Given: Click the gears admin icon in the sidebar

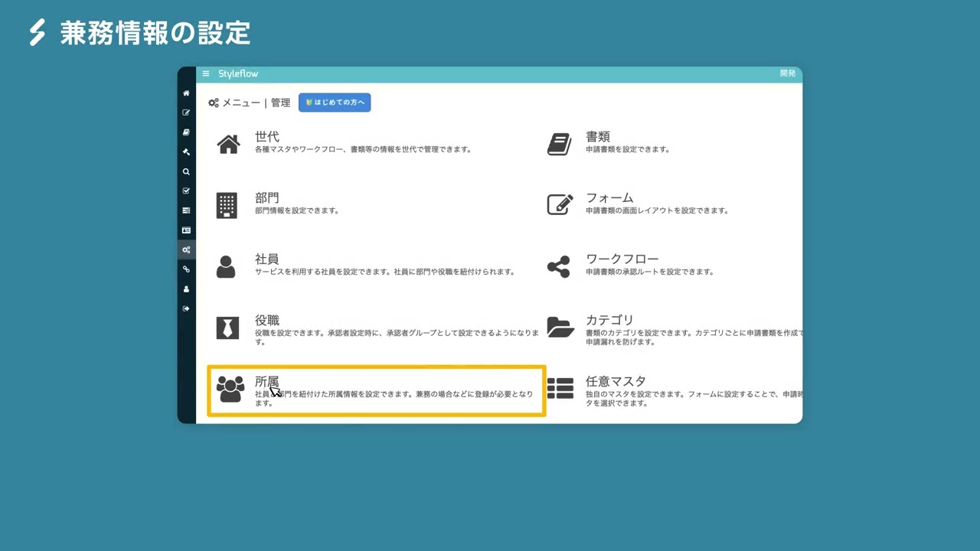Looking at the screenshot, I should tap(186, 249).
